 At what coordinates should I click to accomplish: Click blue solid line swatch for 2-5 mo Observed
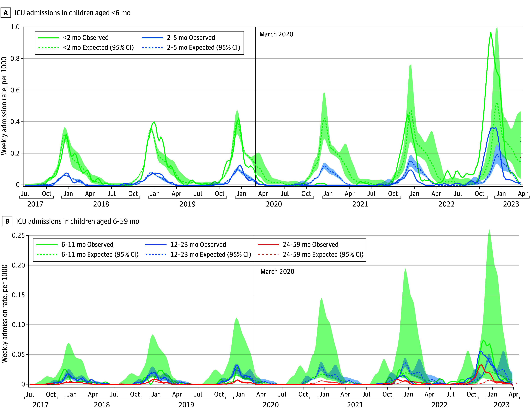coord(152,38)
